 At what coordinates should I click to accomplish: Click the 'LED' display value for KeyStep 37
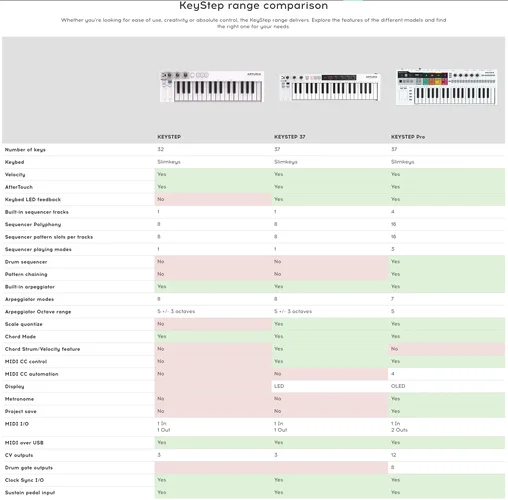(279, 386)
